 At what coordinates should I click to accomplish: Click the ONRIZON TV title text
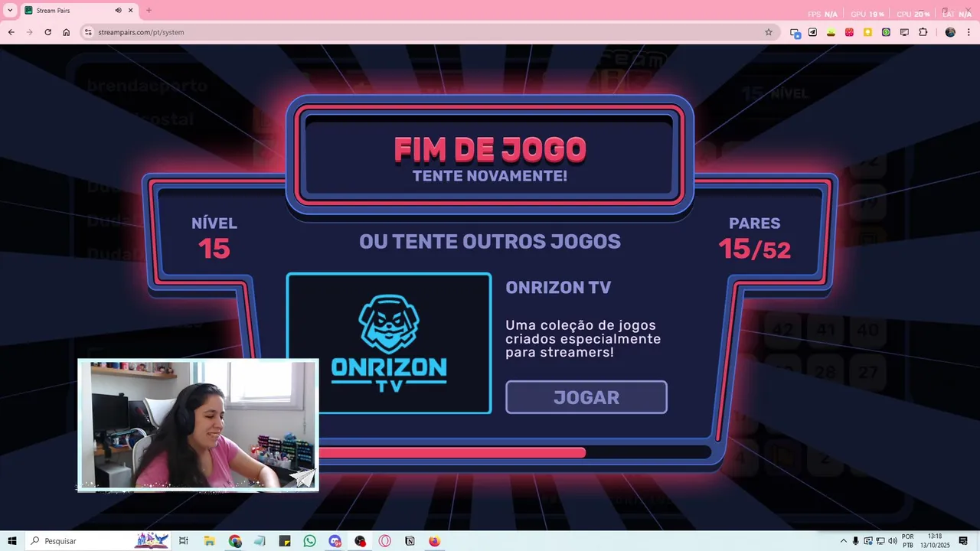(558, 288)
